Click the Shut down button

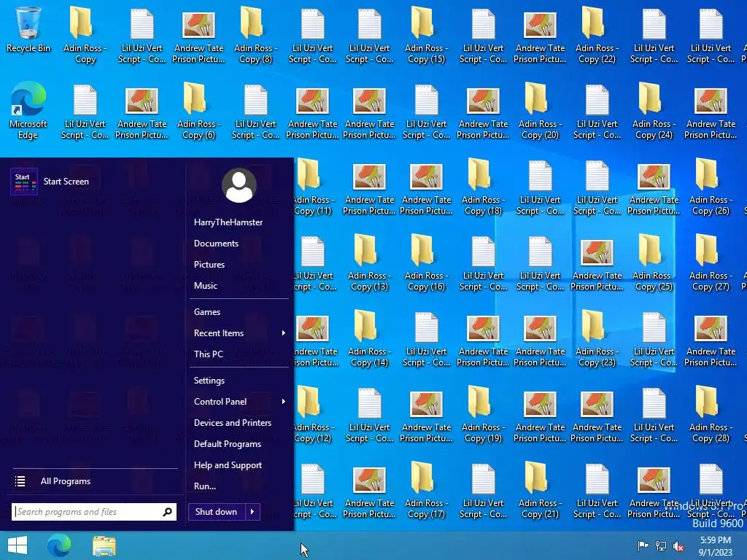click(x=217, y=512)
